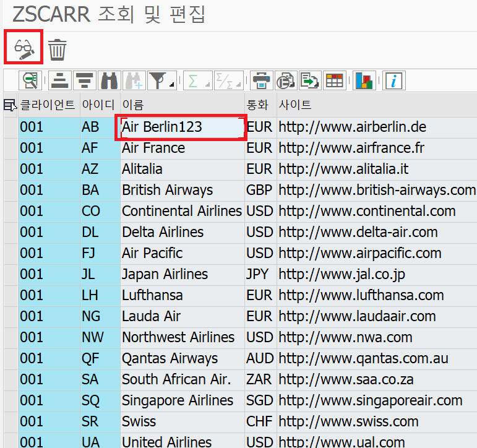Select row header of the LH row
Viewport: 477px width, 448px height.
[x=11, y=295]
